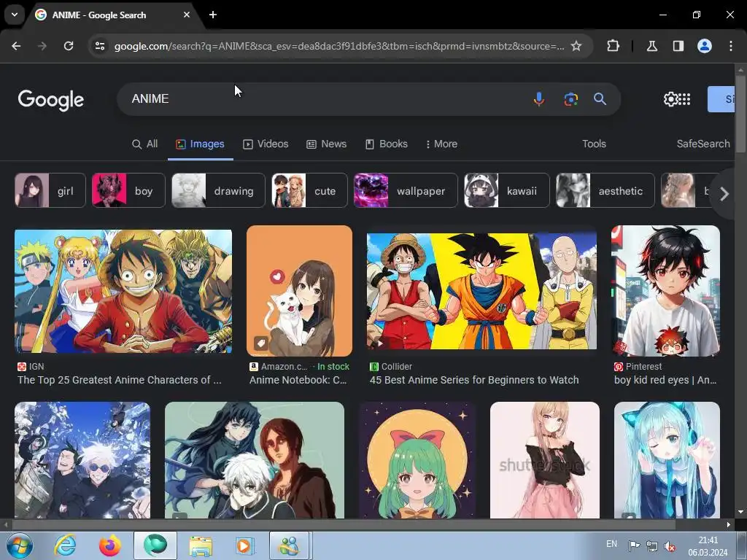Screen dimensions: 747x560
Task: Open the Shutterstock blonde girl image
Action: point(544,460)
